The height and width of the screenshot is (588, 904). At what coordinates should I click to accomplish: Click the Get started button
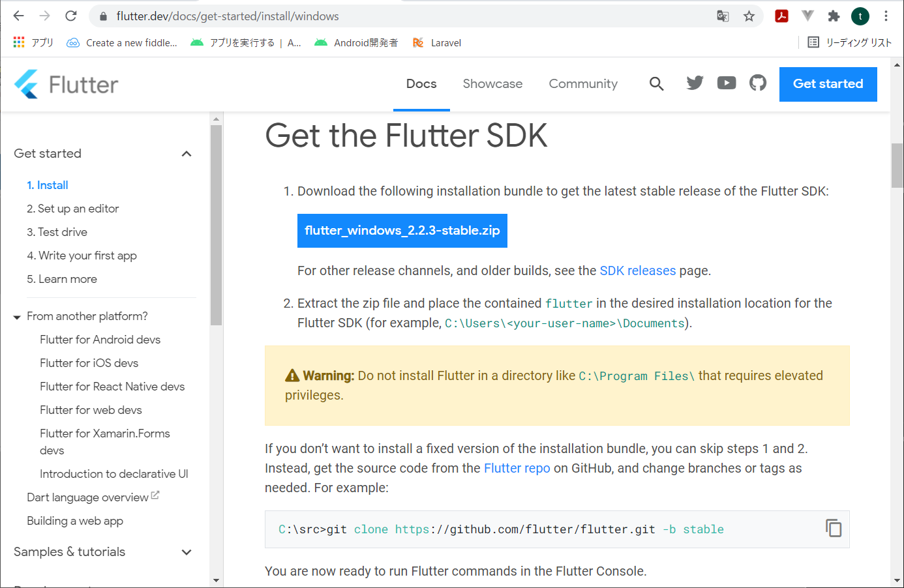(x=828, y=84)
